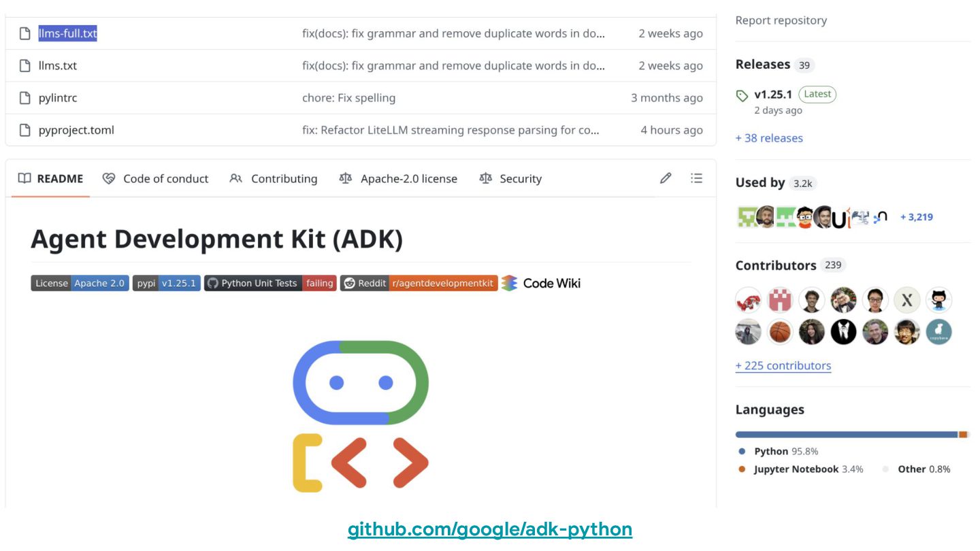Viewport: 980px width, 551px height.
Task: Click Agent Development Kit (ADK) heading
Action: coord(217,239)
